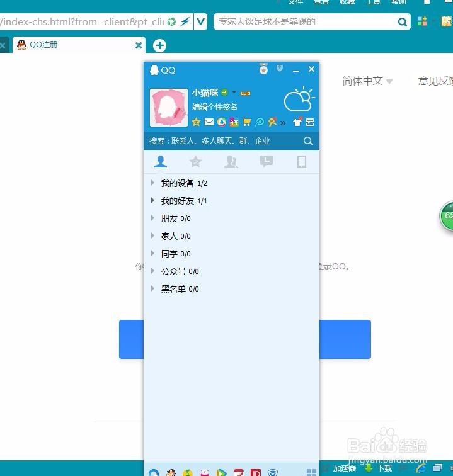The height and width of the screenshot is (476, 453).
Task: Open the main menu icon at QQ bottom-left
Action: pyautogui.click(x=154, y=472)
